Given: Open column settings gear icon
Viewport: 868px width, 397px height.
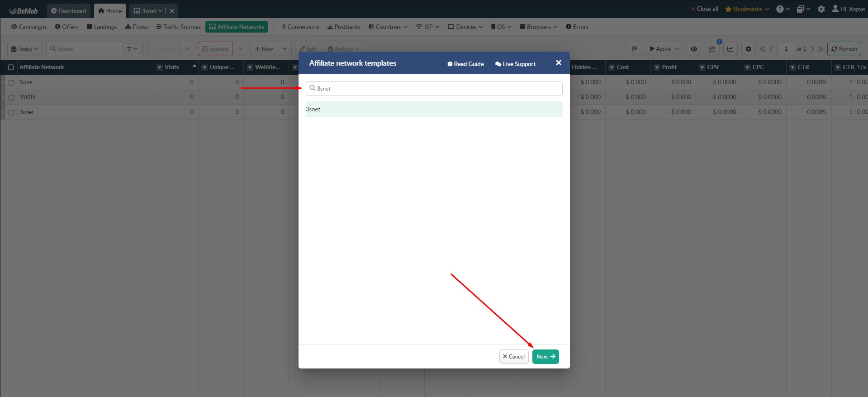Looking at the screenshot, I should coord(748,49).
